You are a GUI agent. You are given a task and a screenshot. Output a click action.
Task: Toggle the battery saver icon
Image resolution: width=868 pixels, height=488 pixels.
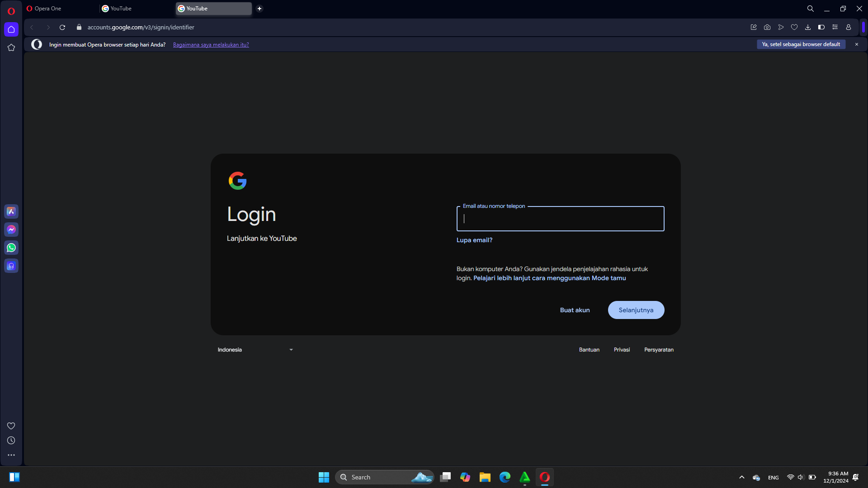(821, 27)
